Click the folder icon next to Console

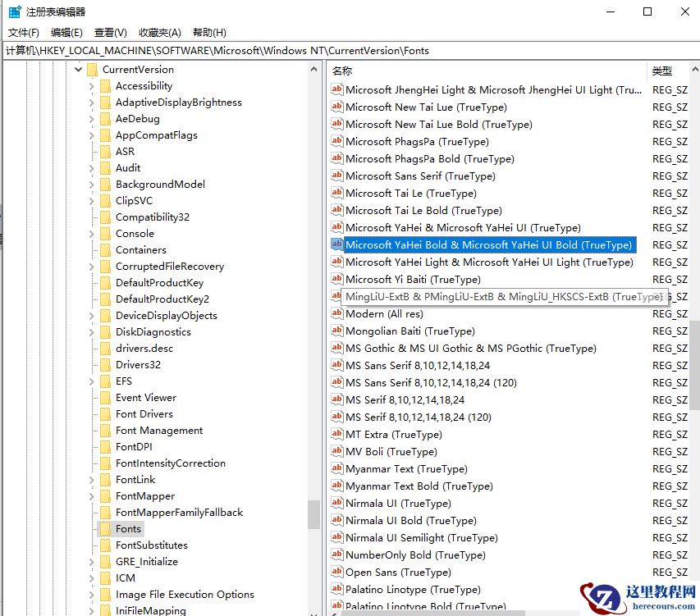pyautogui.click(x=106, y=233)
